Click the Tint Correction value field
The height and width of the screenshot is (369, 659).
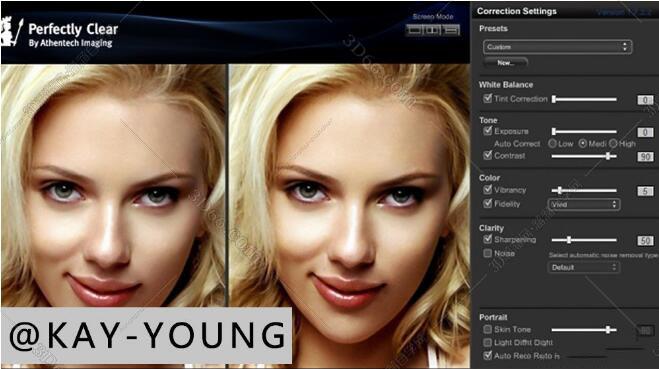[x=646, y=100]
